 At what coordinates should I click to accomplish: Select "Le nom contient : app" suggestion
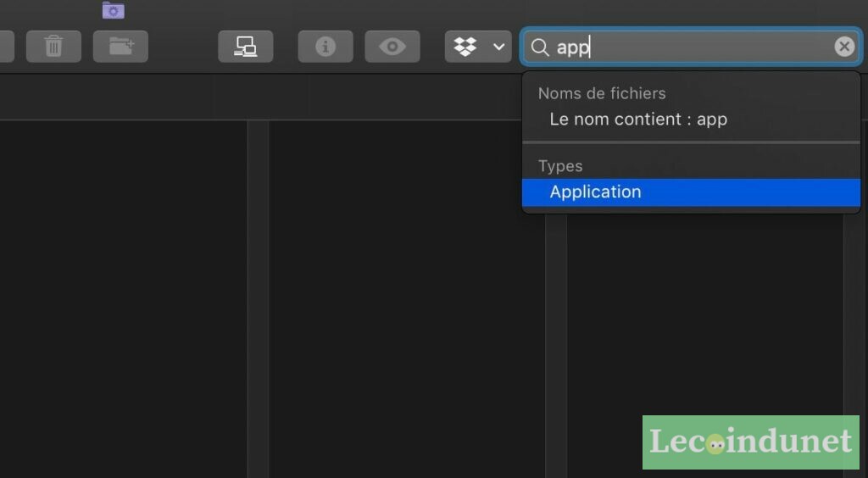[x=638, y=119]
